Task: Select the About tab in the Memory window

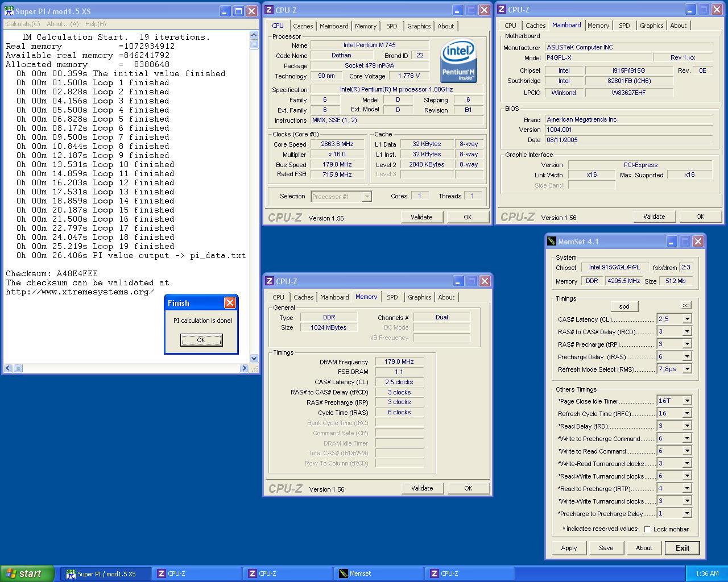Action: [446, 297]
